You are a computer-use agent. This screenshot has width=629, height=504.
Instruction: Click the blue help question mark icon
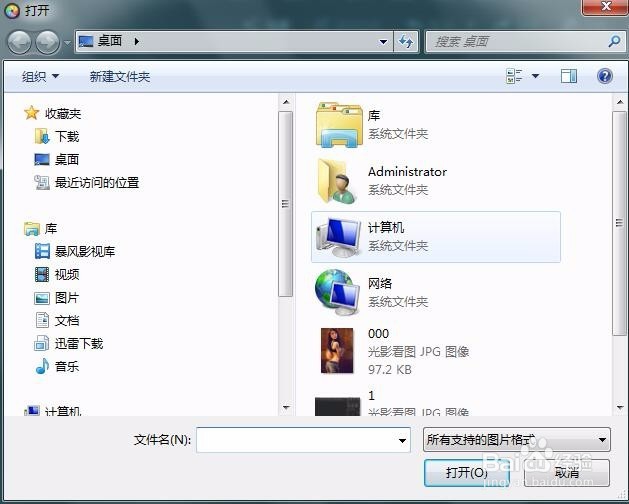click(605, 76)
